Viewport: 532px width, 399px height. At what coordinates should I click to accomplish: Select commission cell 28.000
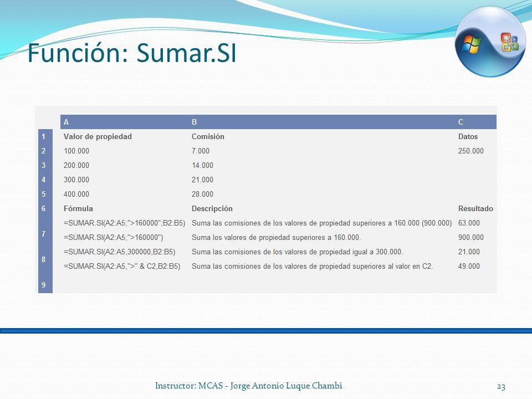(203, 195)
